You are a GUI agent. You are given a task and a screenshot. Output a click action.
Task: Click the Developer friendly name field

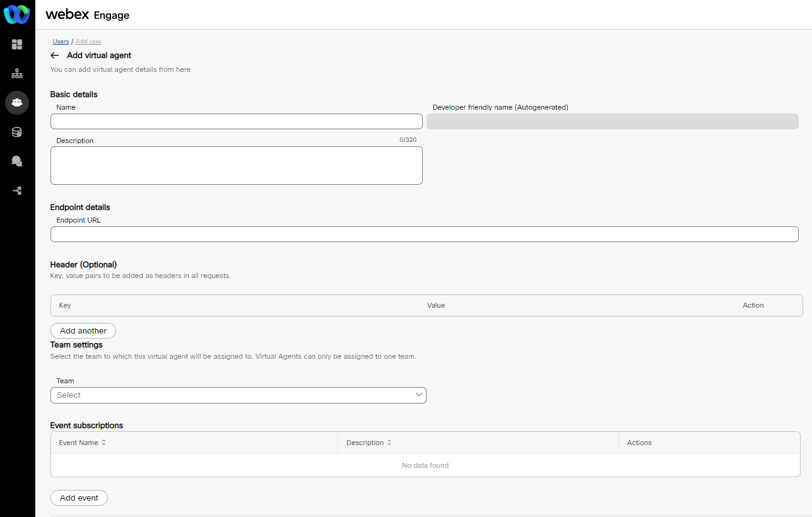613,122
